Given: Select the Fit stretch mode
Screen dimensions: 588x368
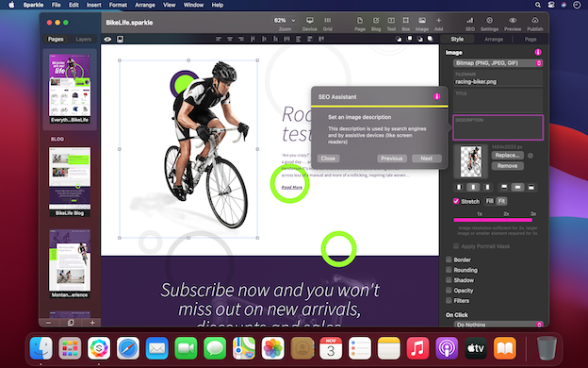Looking at the screenshot, I should (501, 201).
